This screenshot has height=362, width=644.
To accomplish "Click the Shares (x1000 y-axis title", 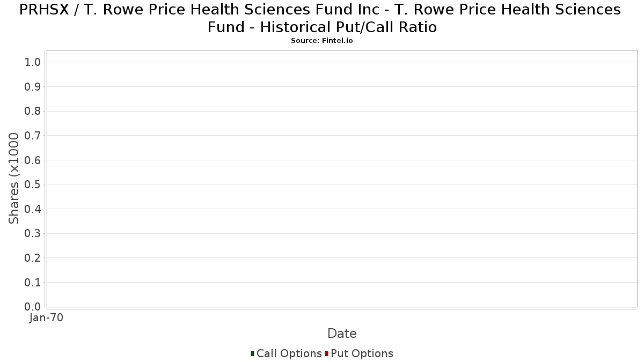I will pos(14,179).
